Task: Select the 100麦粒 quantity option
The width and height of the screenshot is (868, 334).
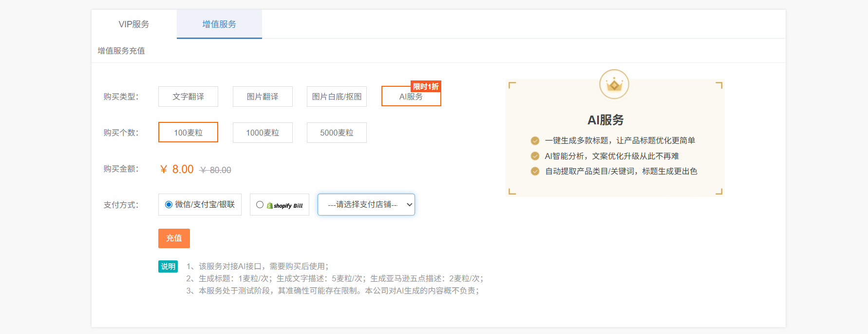Action: (x=188, y=133)
